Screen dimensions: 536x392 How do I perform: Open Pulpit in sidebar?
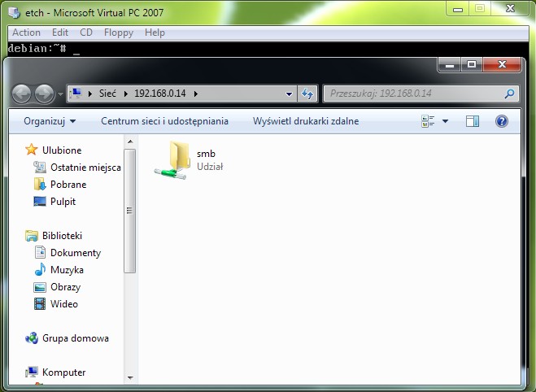click(63, 202)
